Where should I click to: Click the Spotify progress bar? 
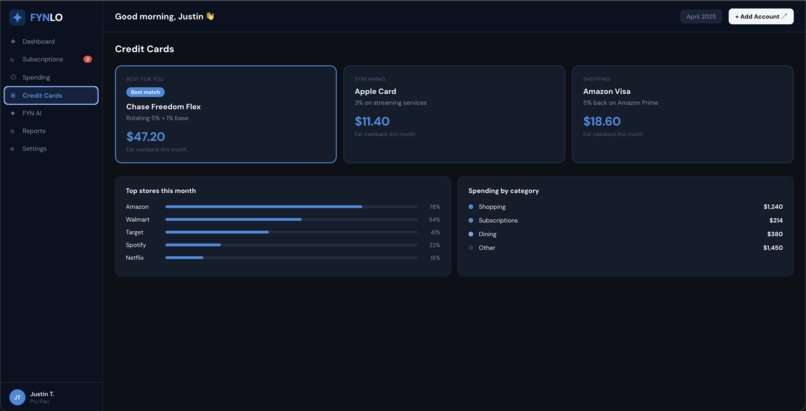(x=291, y=245)
